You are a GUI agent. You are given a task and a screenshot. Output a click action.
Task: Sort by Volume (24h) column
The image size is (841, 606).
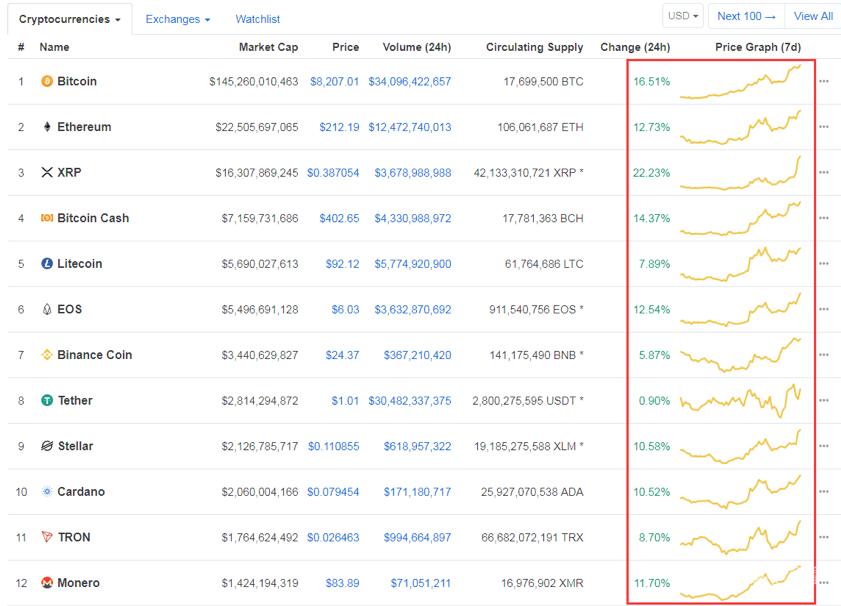pyautogui.click(x=417, y=47)
